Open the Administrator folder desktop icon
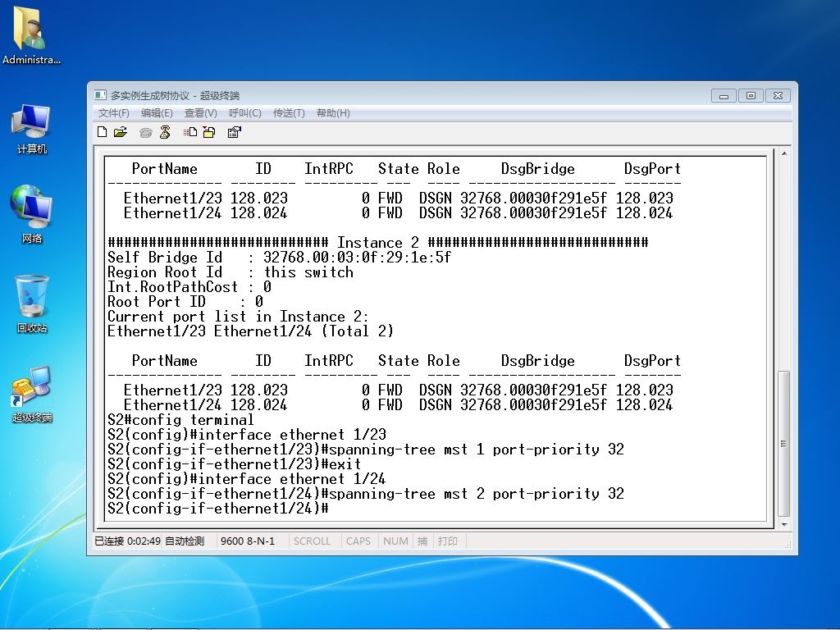 [x=31, y=35]
